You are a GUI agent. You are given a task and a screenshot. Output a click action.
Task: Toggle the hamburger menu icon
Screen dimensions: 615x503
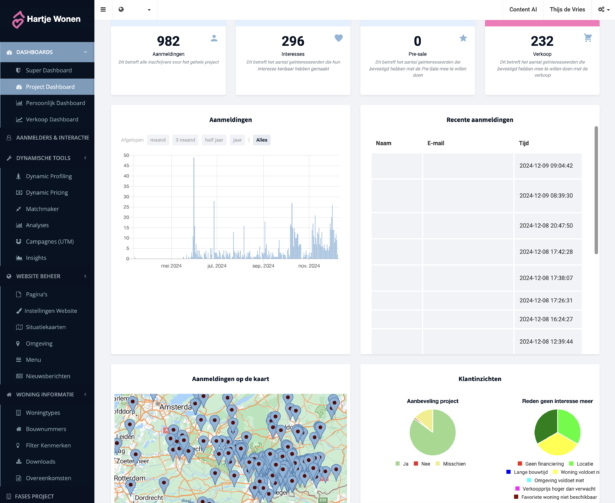click(103, 9)
